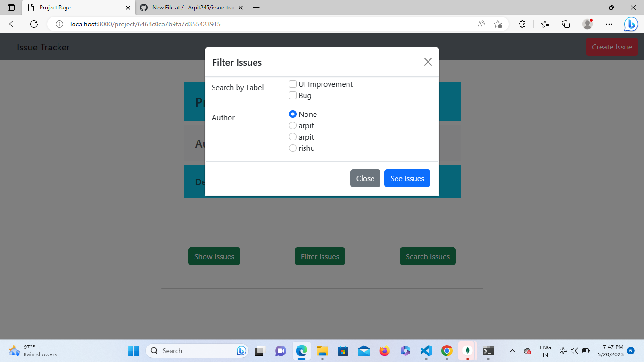The width and height of the screenshot is (644, 362).
Task: Click the browser profile avatar
Action: click(587, 24)
